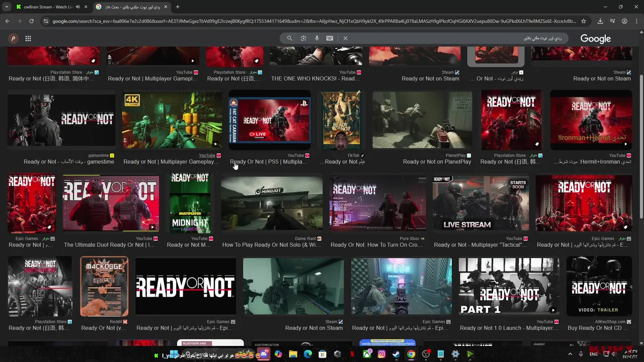Image resolution: width=644 pixels, height=362 pixels.
Task: Open 'Ready or Not | PS5 | Multipla...' link
Action: point(269,162)
